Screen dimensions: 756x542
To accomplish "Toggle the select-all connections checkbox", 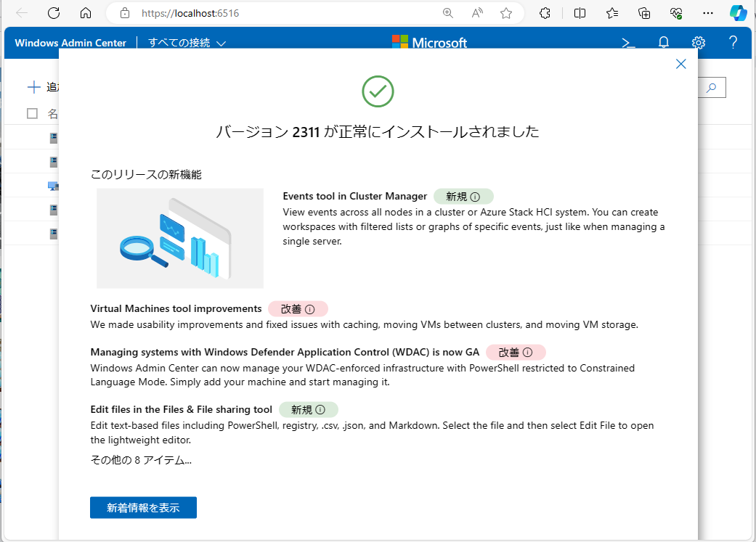I will (32, 113).
